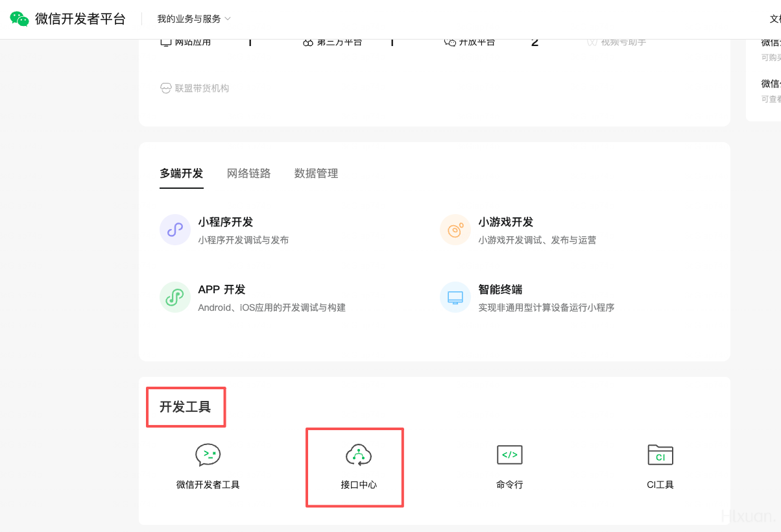Screen dimensions: 781x532
Task: Click the WeChat logo in the header
Action: point(19,19)
